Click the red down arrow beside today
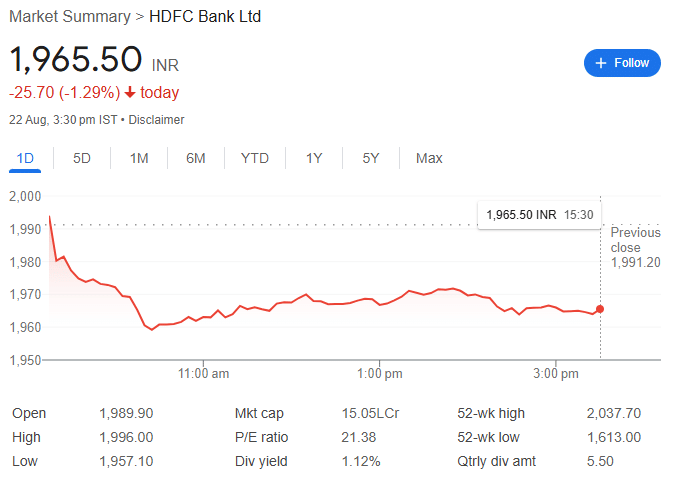The width and height of the screenshot is (687, 490). (130, 92)
